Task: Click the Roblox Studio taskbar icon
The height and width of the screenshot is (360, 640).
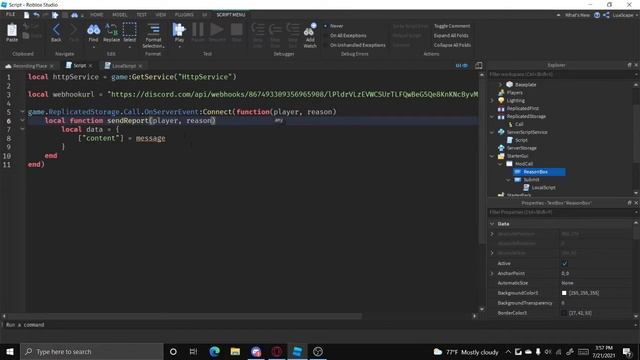Action: [x=298, y=351]
